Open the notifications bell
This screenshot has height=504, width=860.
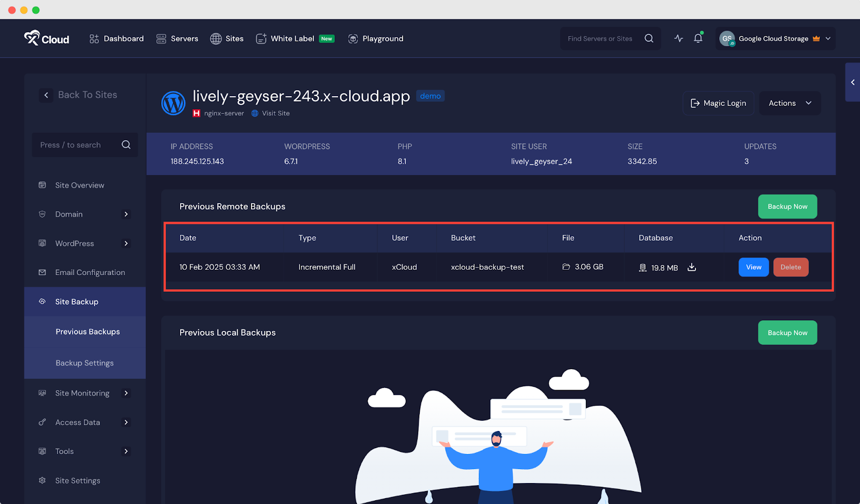[x=698, y=38]
